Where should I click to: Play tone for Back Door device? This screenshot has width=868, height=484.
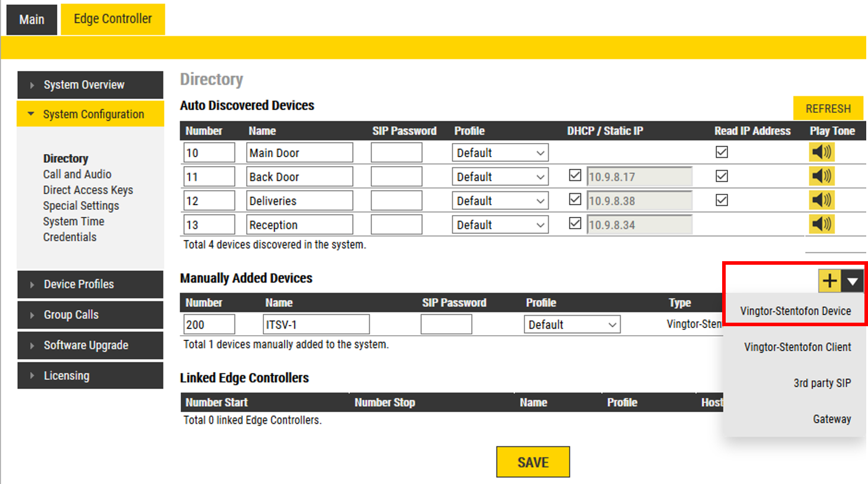[821, 176]
